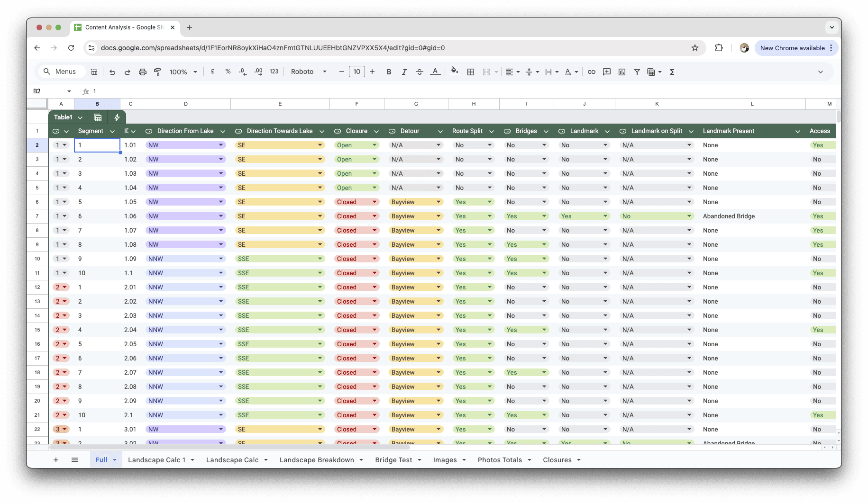Image resolution: width=868 pixels, height=503 pixels.
Task: Click the Name box showing B2
Action: [x=51, y=91]
